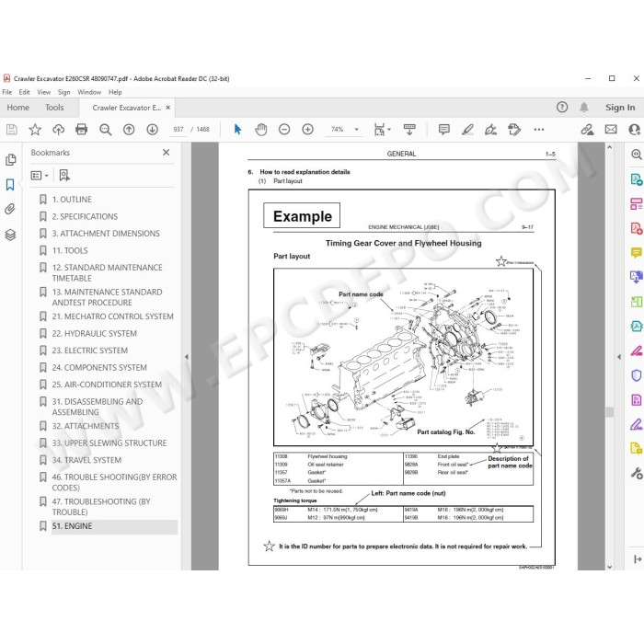Click the vertical scrollbar up arrow
Viewport: 644px width, 644px height.
click(x=609, y=147)
